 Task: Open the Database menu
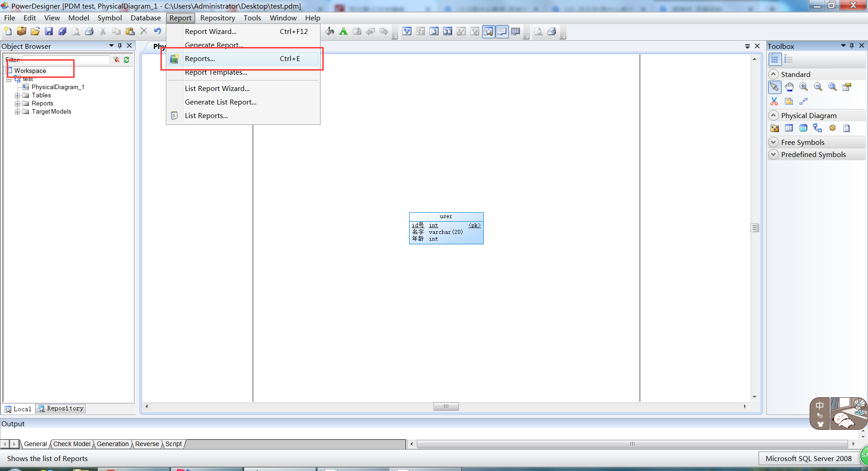[x=146, y=18]
